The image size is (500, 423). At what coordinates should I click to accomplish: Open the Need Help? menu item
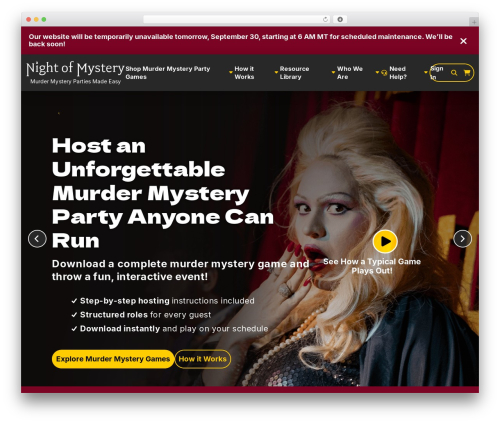(x=398, y=73)
